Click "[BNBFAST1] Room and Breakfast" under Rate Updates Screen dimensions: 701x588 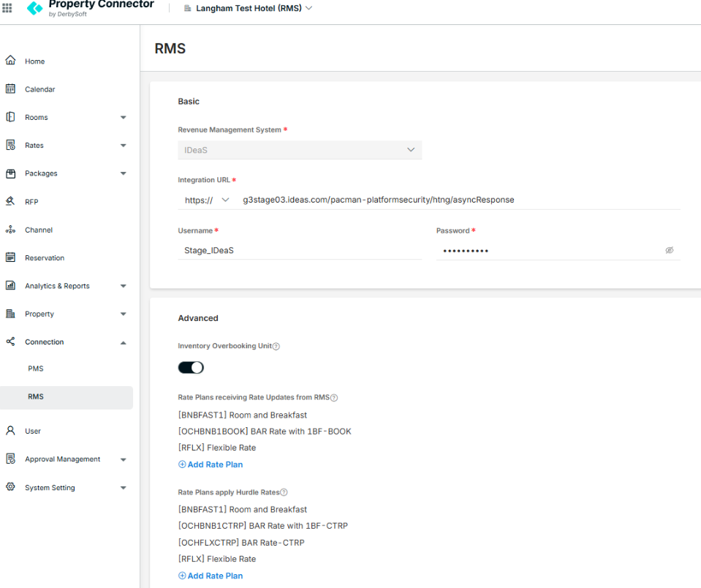[x=242, y=415]
